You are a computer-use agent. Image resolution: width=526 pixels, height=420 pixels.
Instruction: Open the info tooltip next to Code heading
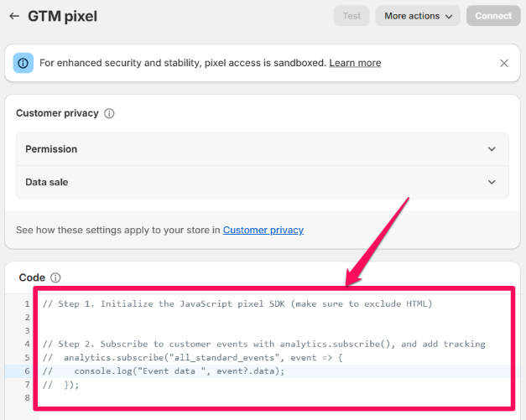coord(55,277)
